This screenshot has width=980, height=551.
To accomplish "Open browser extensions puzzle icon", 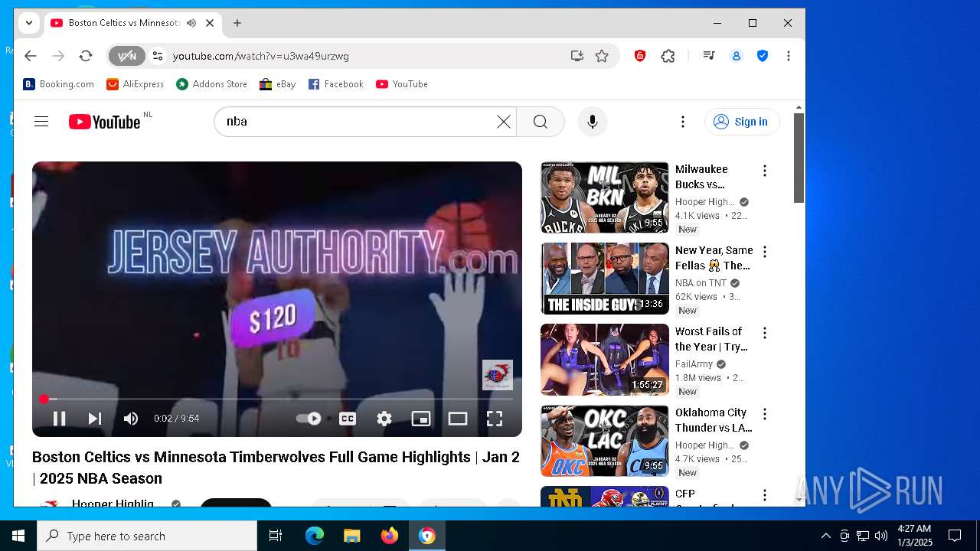I will click(x=668, y=56).
